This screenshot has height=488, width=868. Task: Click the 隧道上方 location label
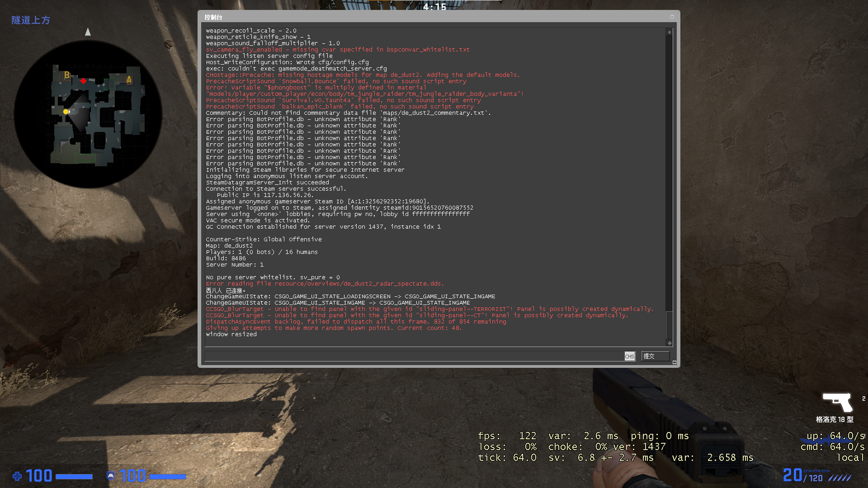coord(31,20)
